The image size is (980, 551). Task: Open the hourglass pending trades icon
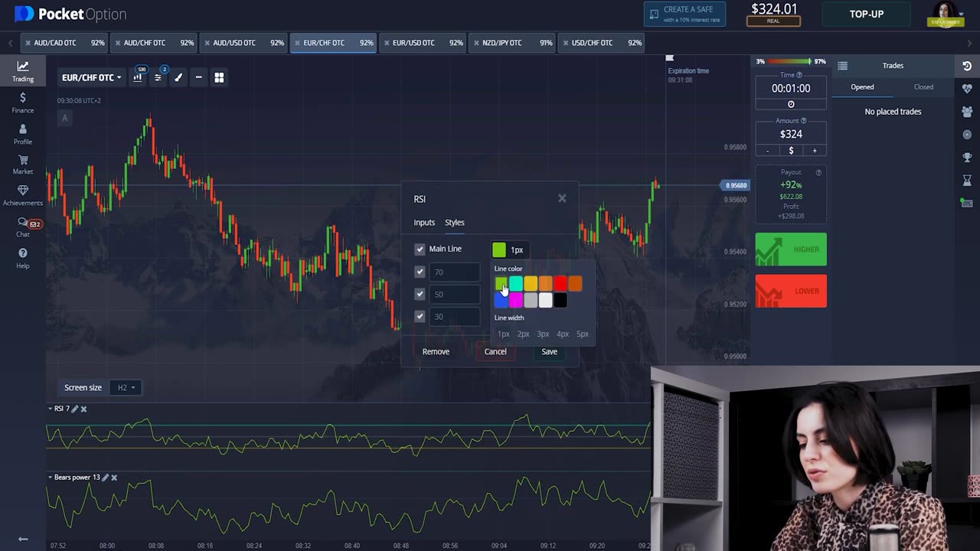pyautogui.click(x=967, y=181)
